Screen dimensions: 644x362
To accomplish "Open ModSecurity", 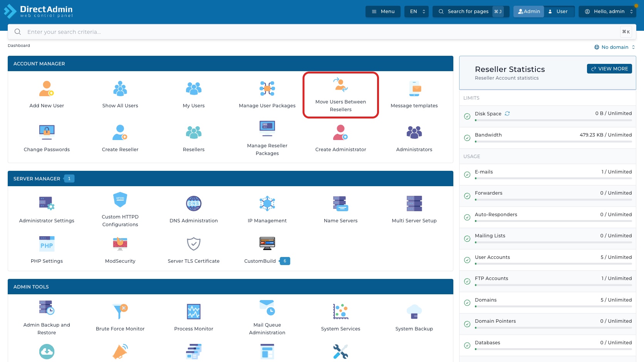I will 120,250.
